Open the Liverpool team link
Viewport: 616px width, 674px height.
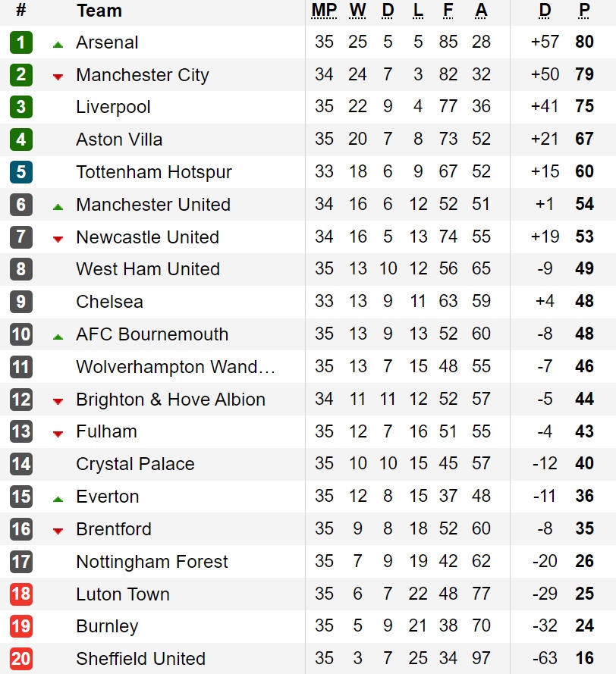113,108
